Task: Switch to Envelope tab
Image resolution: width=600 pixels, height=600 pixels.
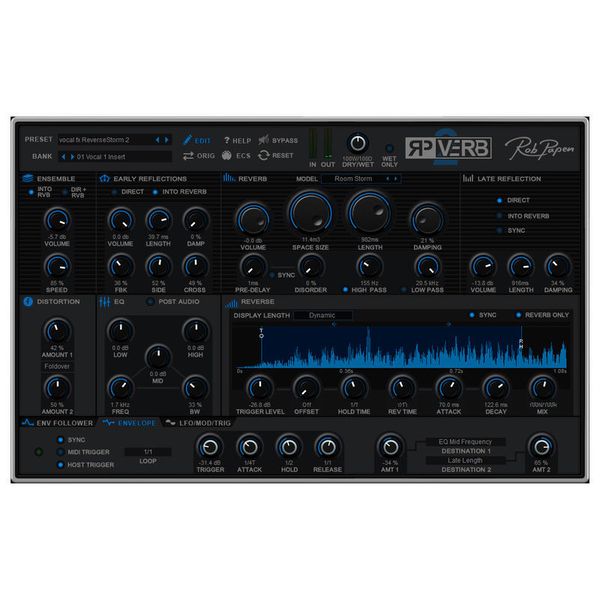Action: pos(129,423)
